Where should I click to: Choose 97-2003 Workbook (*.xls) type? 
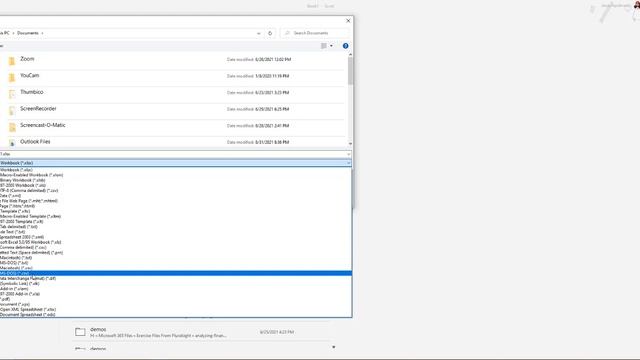176,185
